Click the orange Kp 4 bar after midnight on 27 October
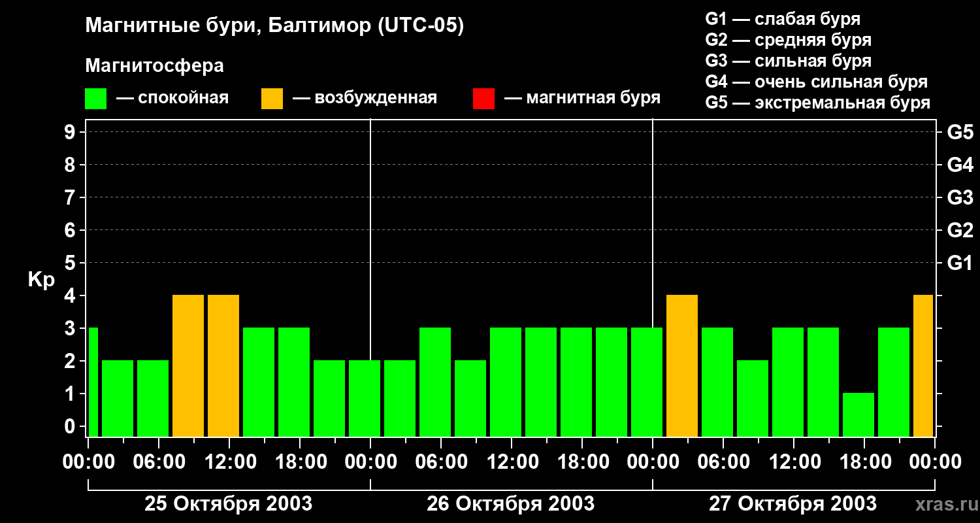Screen dimensions: 980x523 [x=682, y=365]
